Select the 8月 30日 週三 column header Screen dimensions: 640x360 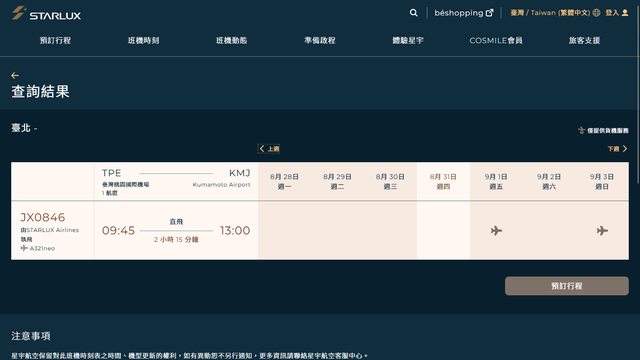pos(390,181)
